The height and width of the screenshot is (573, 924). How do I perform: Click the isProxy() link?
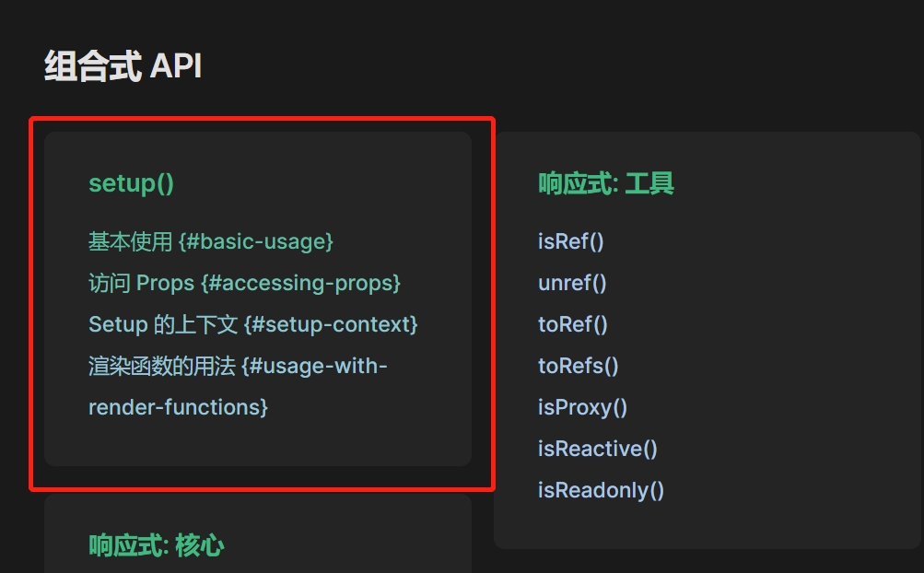point(582,407)
